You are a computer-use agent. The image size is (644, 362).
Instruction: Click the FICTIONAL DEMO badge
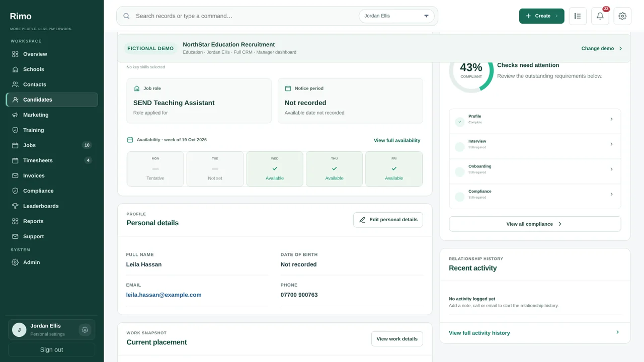150,48
